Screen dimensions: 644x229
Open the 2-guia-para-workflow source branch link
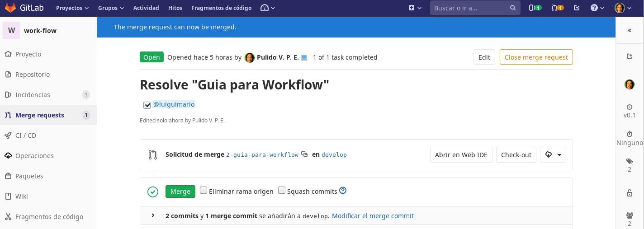click(262, 155)
